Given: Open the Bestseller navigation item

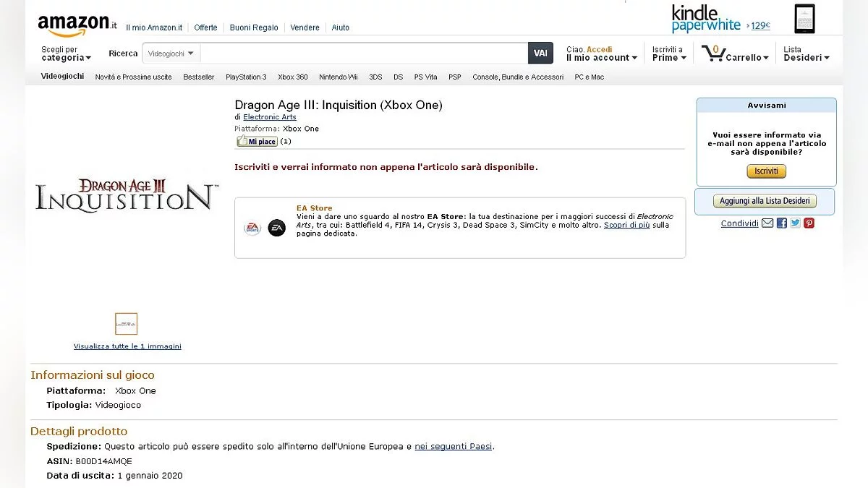Looking at the screenshot, I should (198, 77).
